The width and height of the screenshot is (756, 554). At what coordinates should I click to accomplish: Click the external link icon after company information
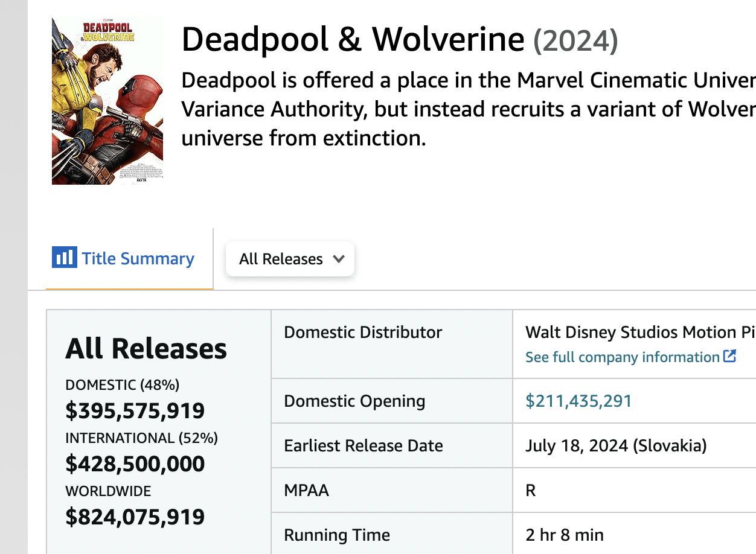coord(729,356)
